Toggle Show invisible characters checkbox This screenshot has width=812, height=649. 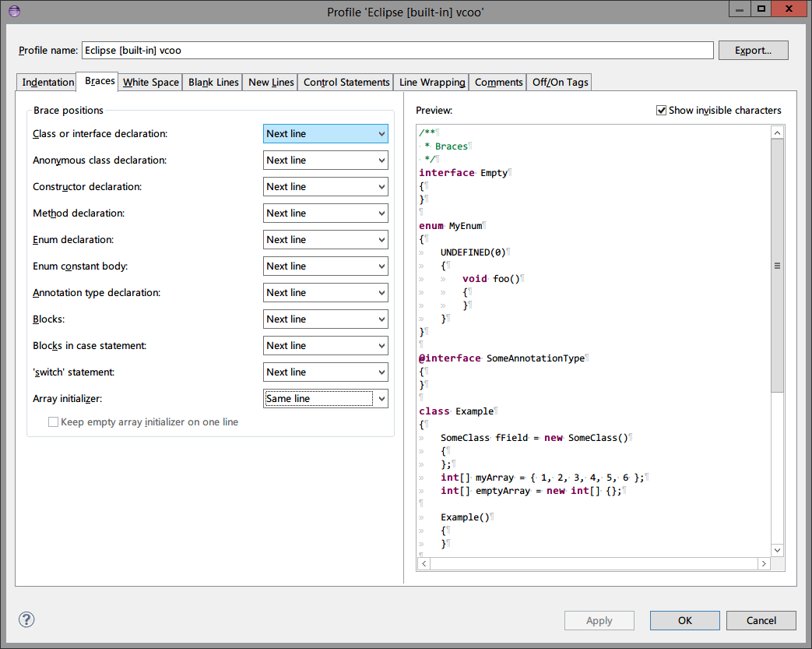pos(662,111)
